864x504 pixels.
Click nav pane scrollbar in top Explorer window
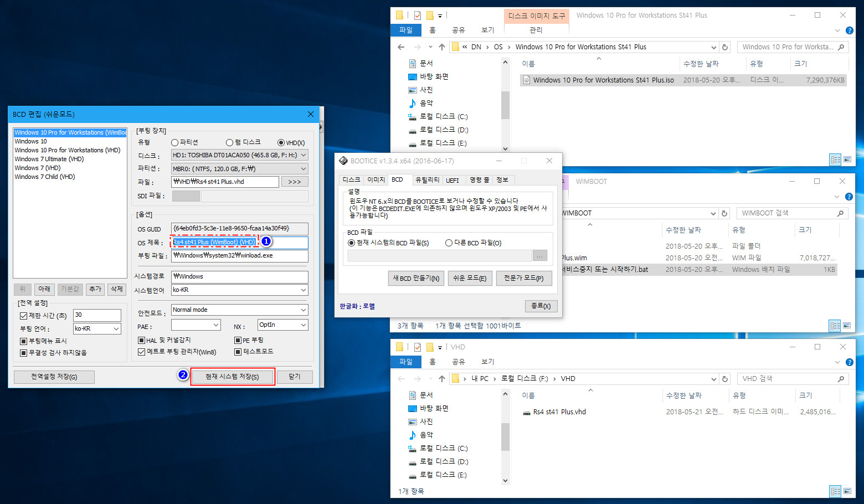505,105
